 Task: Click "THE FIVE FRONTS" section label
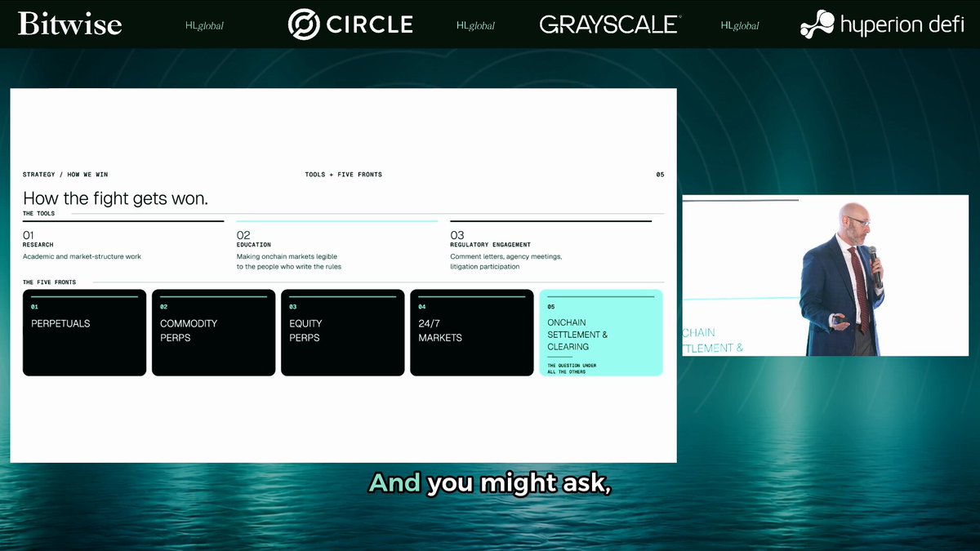(49, 282)
